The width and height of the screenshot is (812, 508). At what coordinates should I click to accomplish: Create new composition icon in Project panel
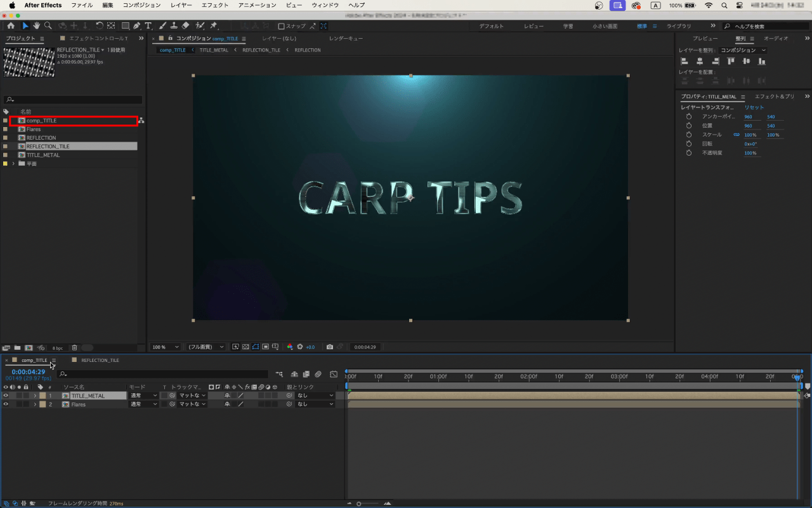point(29,348)
